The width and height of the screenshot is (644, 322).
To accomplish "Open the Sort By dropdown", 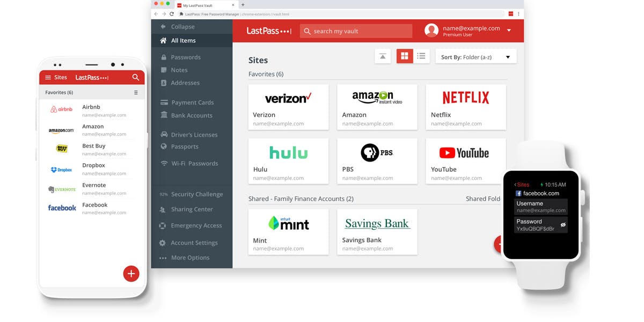I will [x=476, y=56].
